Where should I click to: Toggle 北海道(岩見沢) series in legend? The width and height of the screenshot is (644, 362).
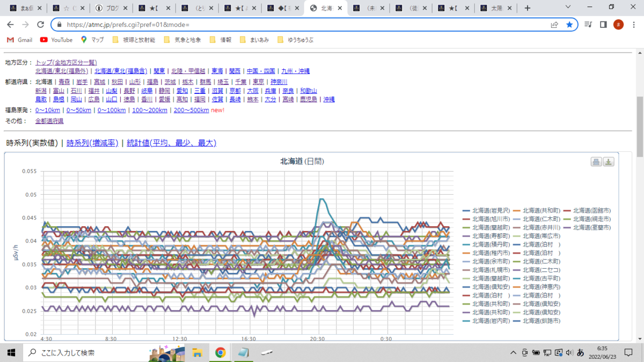(487, 210)
